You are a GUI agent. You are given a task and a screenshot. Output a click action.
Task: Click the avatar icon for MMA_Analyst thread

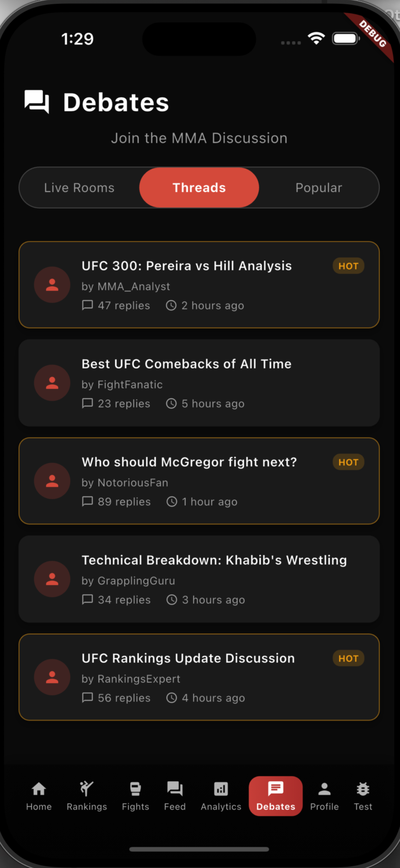pyautogui.click(x=52, y=285)
